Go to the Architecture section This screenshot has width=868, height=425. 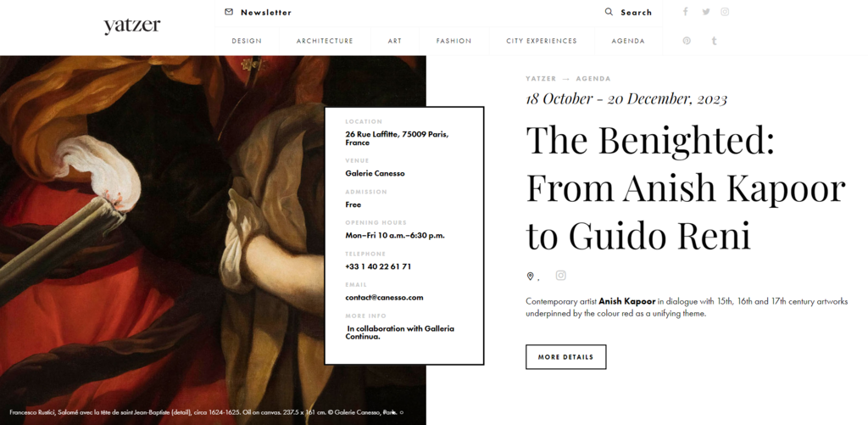(x=325, y=41)
